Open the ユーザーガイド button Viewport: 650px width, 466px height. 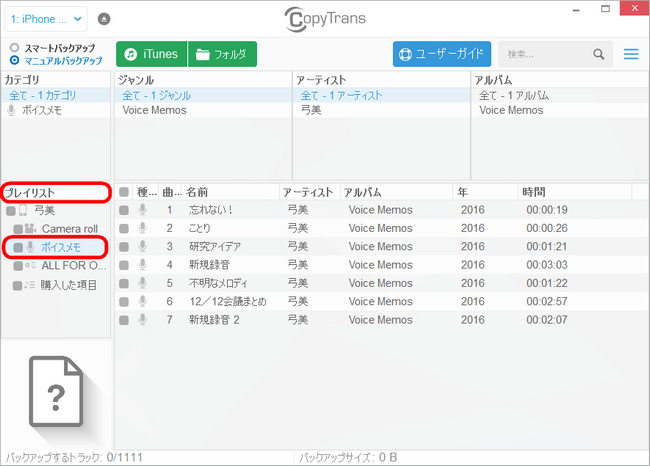click(442, 54)
